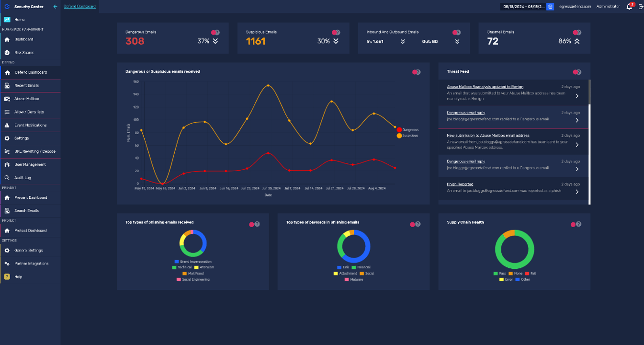Toggle the Suspicious Emails card switch

[x=336, y=33]
